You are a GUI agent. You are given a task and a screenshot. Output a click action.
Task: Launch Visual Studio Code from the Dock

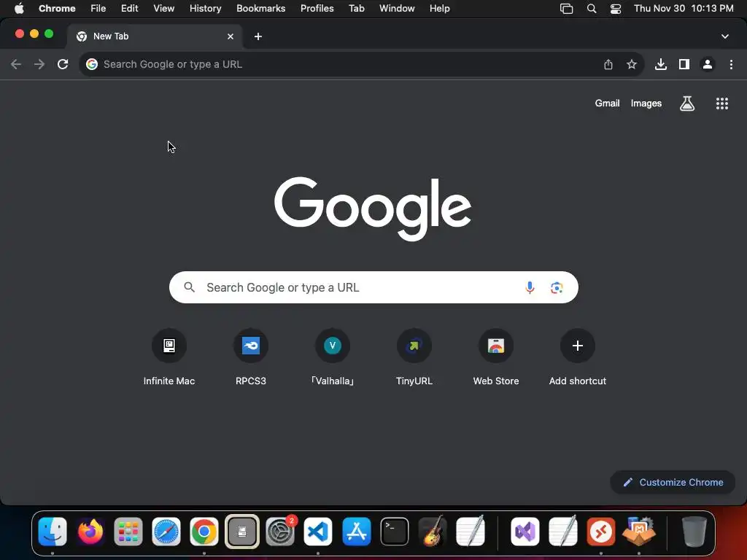tap(318, 532)
